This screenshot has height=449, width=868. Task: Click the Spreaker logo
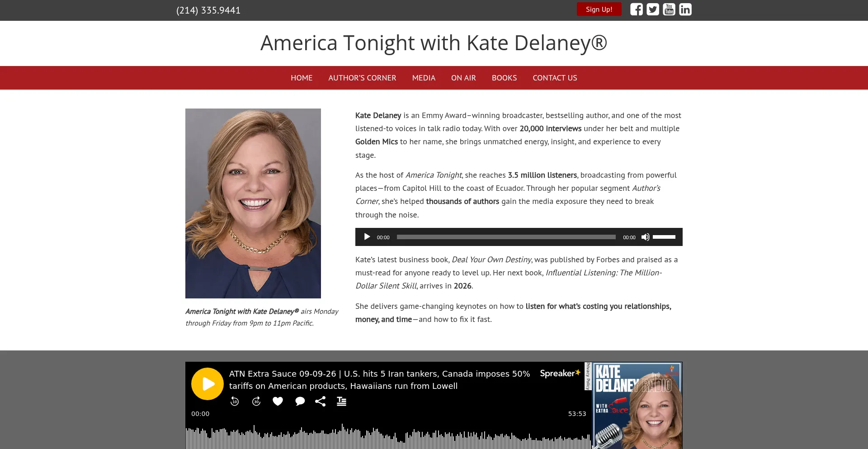click(x=560, y=373)
